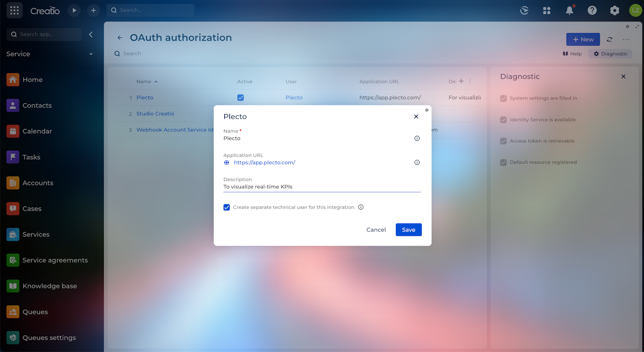This screenshot has width=644, height=352.
Task: Toggle Create separate technical user checkbox
Action: [226, 207]
